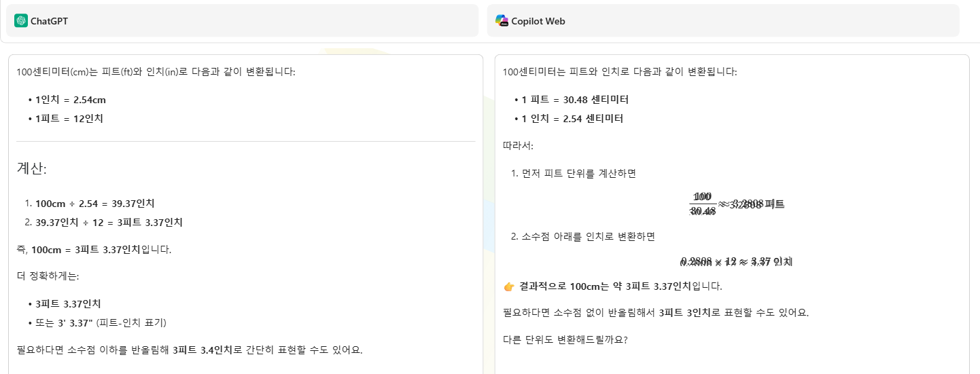Screen dimensions: 980x374
Task: Select the ChatGPT panel header
Action: click(243, 20)
